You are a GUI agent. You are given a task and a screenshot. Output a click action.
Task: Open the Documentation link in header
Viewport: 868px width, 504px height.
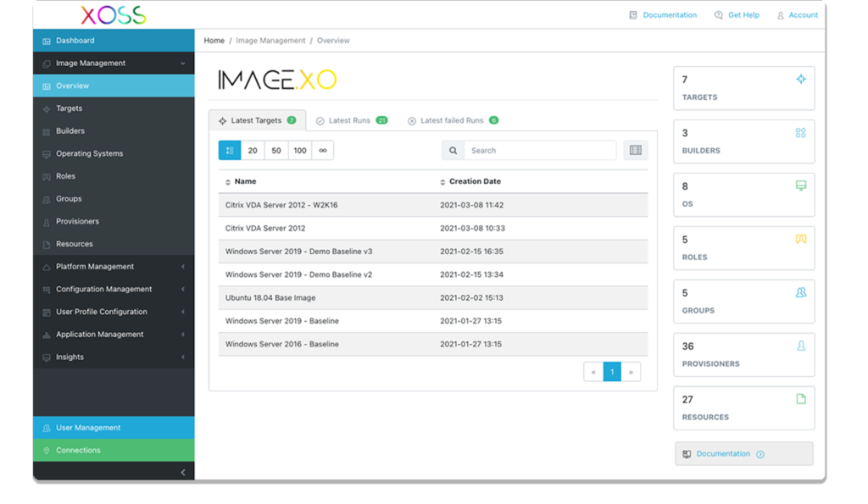663,15
